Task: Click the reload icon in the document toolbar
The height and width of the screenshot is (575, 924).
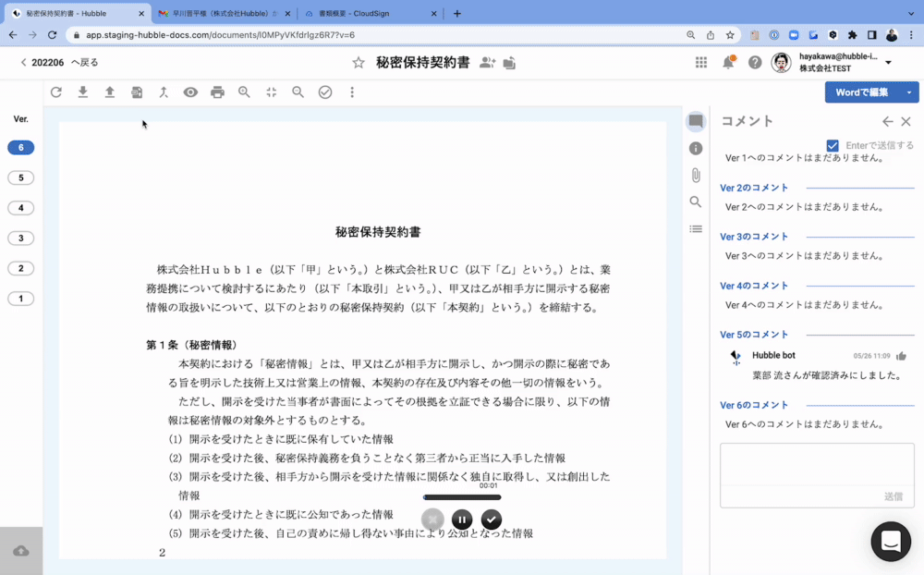Action: pyautogui.click(x=56, y=92)
